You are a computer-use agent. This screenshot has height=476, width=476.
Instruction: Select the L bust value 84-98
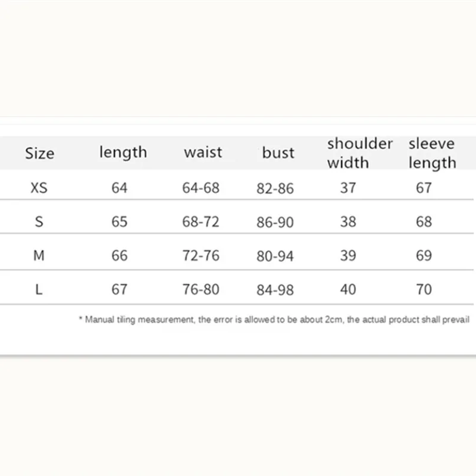pos(275,290)
